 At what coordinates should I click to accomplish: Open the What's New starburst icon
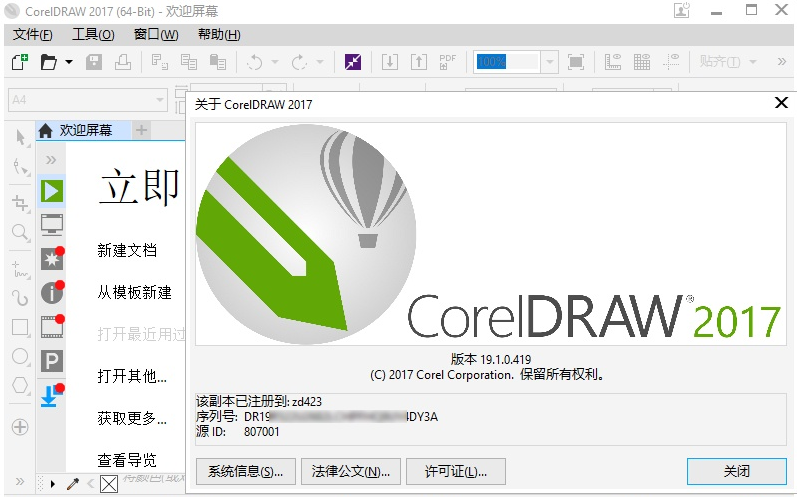[51, 259]
